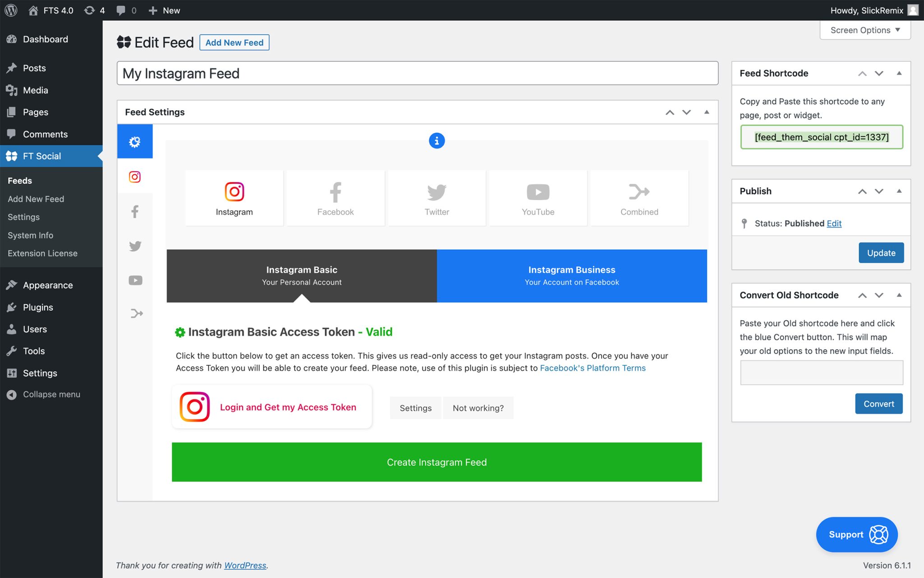Focus the My Instagram Feed title field

417,73
